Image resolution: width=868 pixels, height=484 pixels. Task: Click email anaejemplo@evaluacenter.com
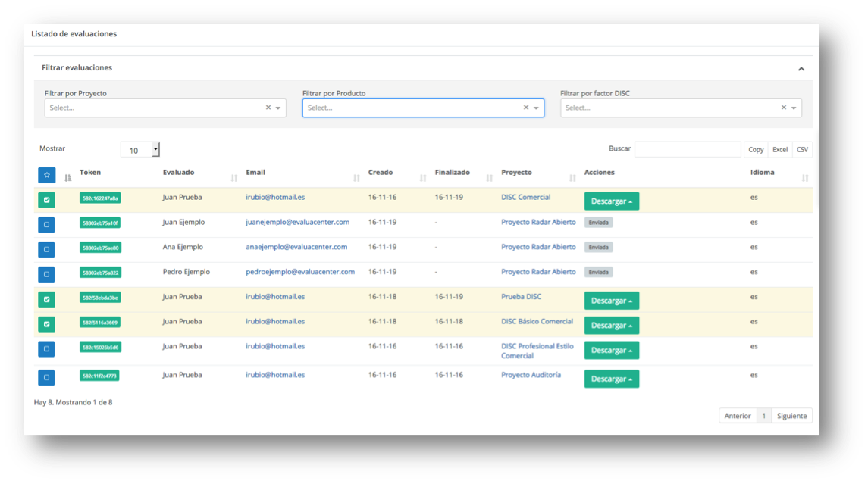296,247
